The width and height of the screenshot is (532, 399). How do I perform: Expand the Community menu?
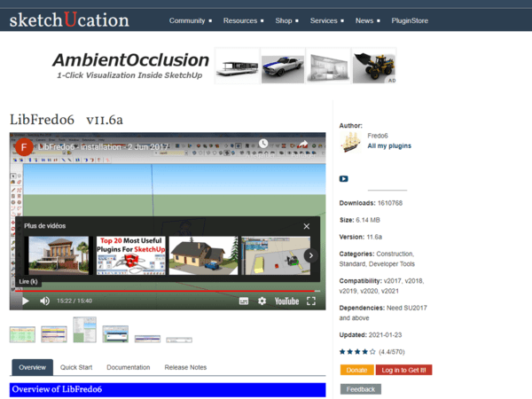click(x=191, y=20)
